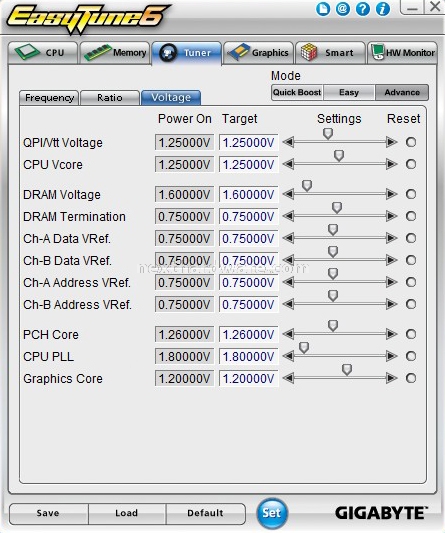
Task: Reset DRAM Termination radio button
Action: click(411, 216)
